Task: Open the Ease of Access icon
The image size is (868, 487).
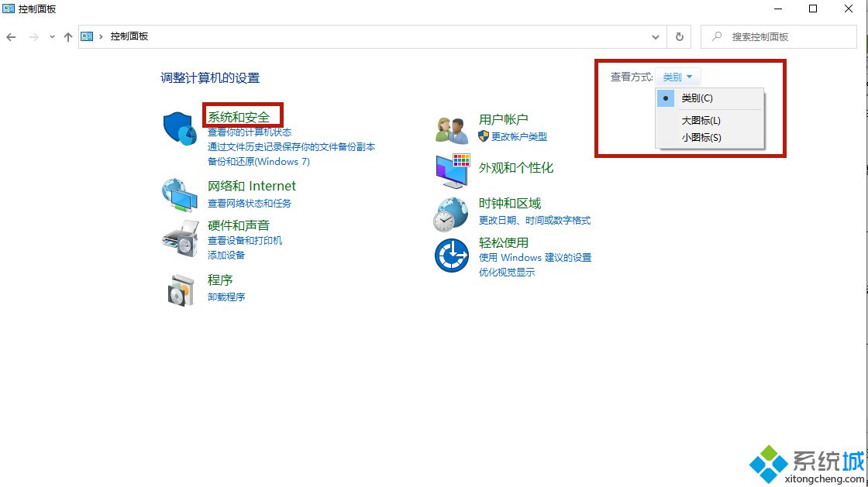Action: (452, 256)
